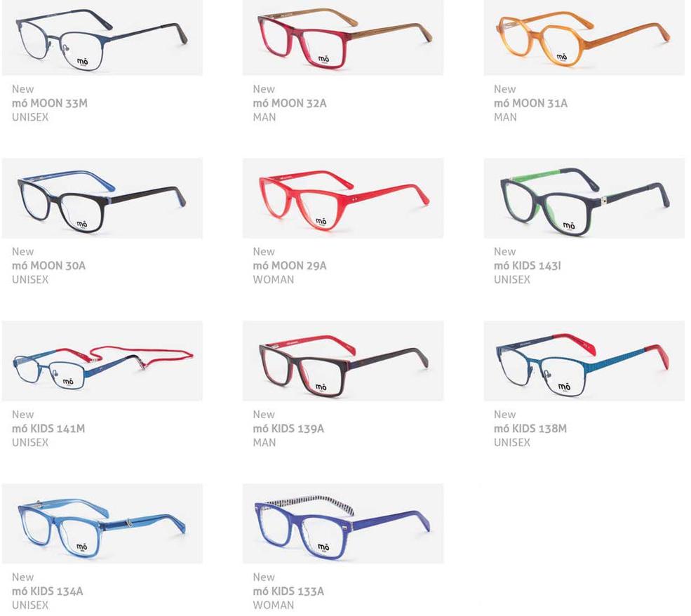Image resolution: width=691 pixels, height=616 pixels.
Task: Follow the mó MOON 31A title link
Action: point(530,103)
